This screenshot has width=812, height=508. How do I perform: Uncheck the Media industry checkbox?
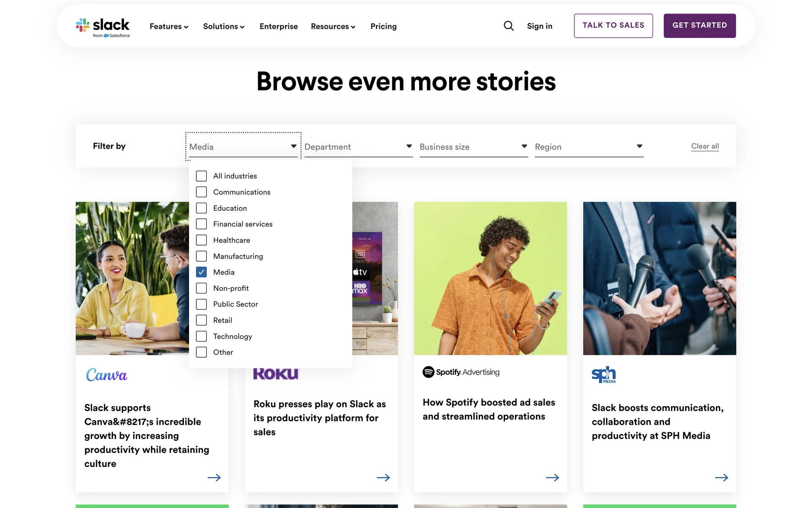(x=201, y=272)
